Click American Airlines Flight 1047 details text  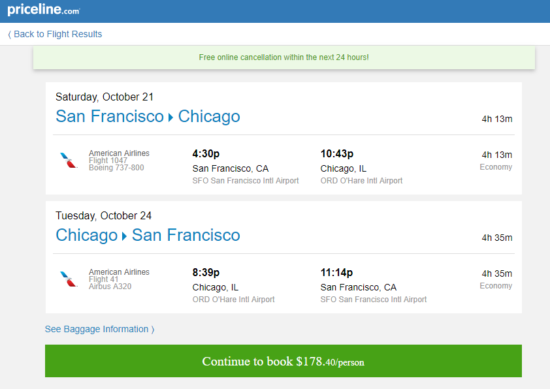[119, 160]
